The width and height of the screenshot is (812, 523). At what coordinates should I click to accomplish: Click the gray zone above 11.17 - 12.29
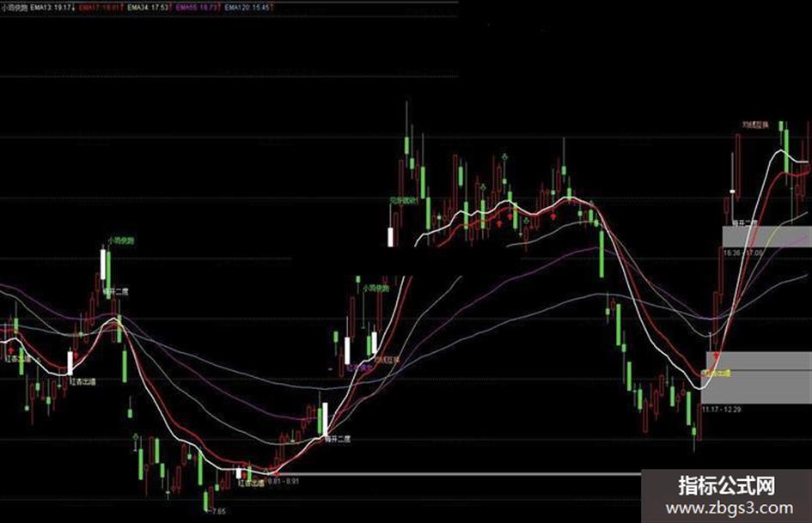pyautogui.click(x=756, y=378)
